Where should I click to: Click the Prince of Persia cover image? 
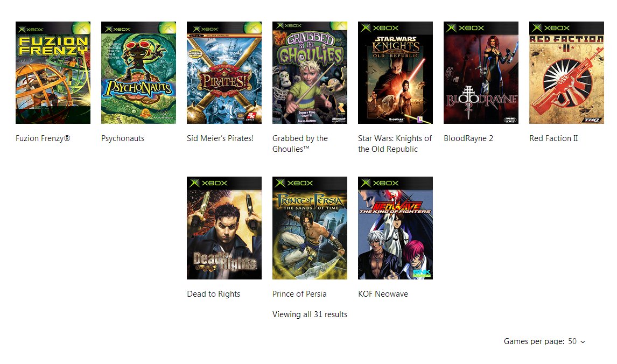[x=310, y=228]
